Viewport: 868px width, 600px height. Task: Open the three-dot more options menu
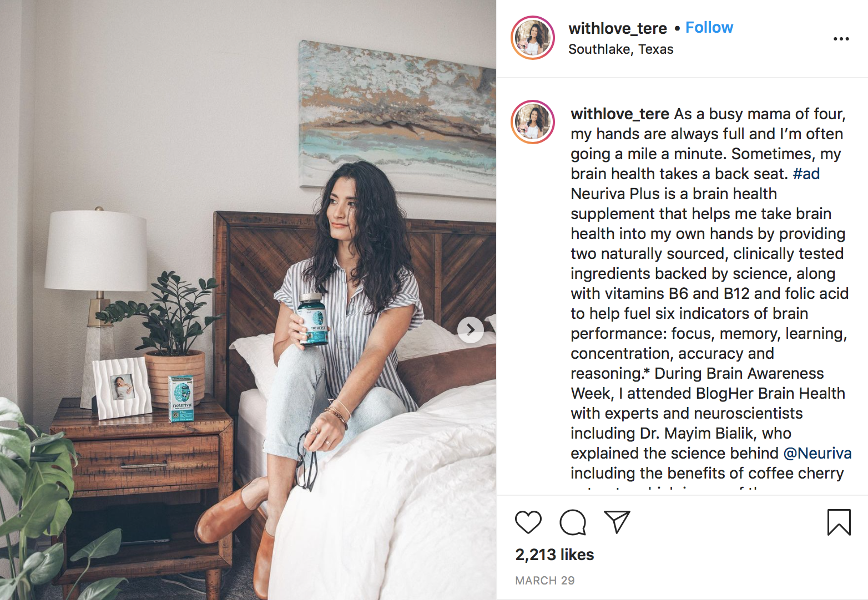point(841,39)
